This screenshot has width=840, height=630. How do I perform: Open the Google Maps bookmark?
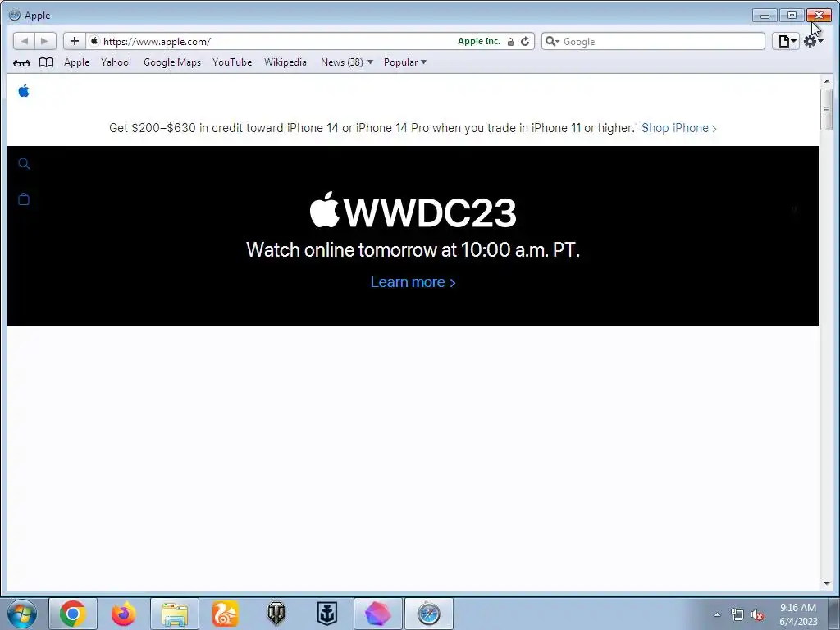click(172, 62)
